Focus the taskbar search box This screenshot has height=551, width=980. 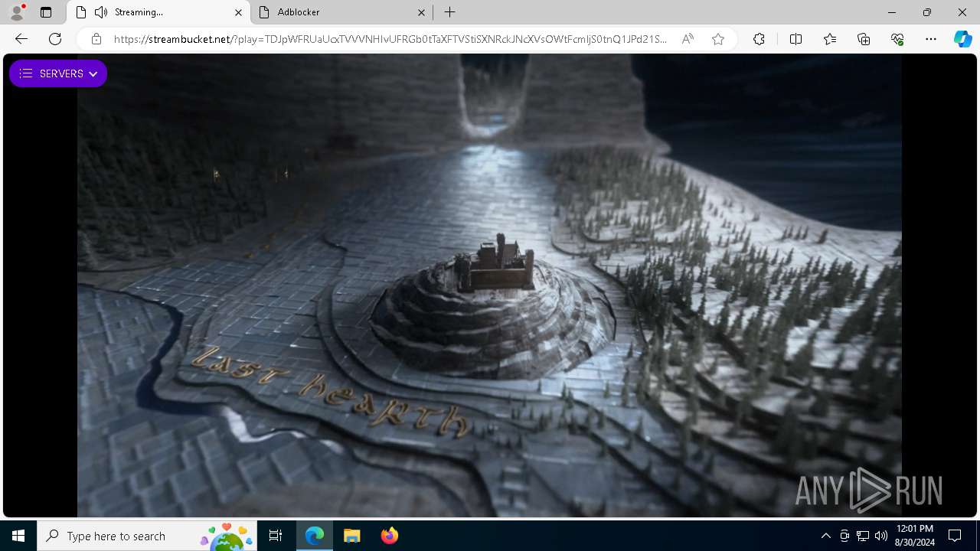tap(148, 536)
